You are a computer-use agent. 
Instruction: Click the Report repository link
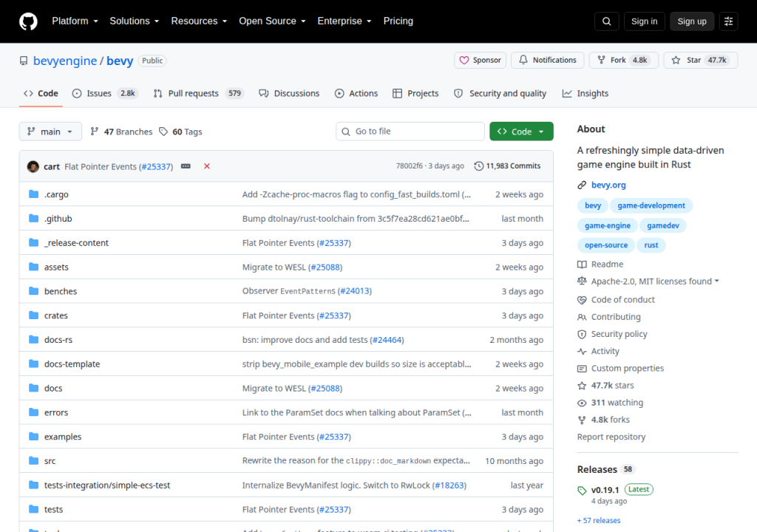[x=611, y=437]
